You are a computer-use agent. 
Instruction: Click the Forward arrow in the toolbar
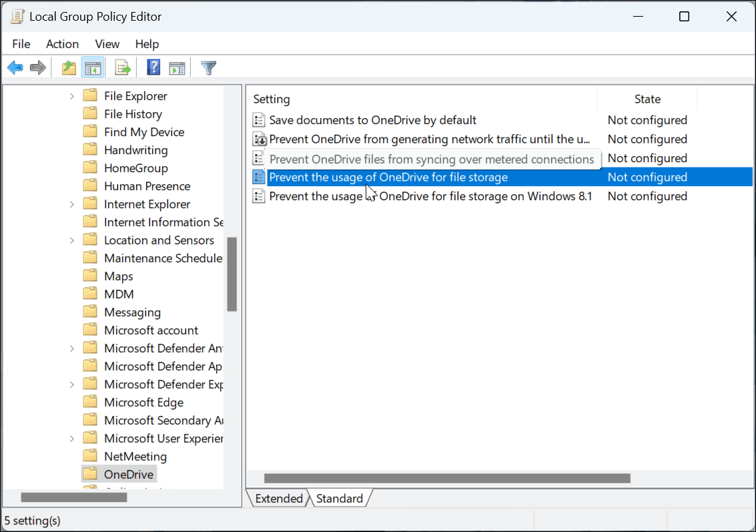[38, 67]
